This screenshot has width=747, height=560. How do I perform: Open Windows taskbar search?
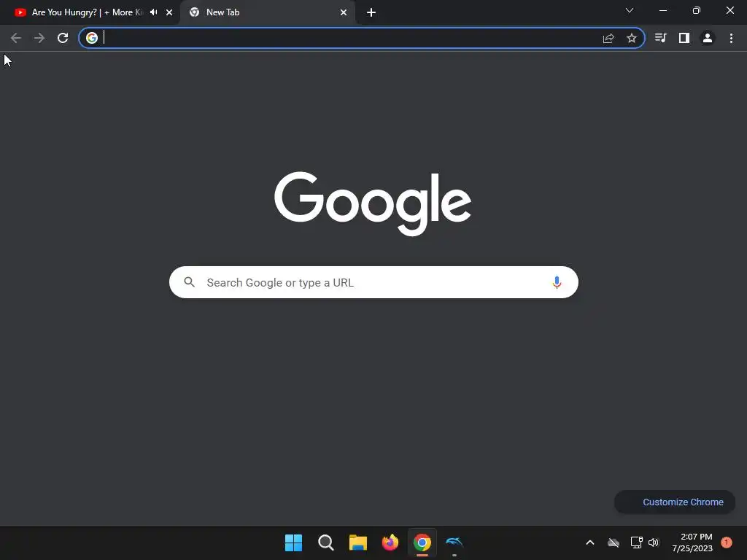(x=326, y=542)
